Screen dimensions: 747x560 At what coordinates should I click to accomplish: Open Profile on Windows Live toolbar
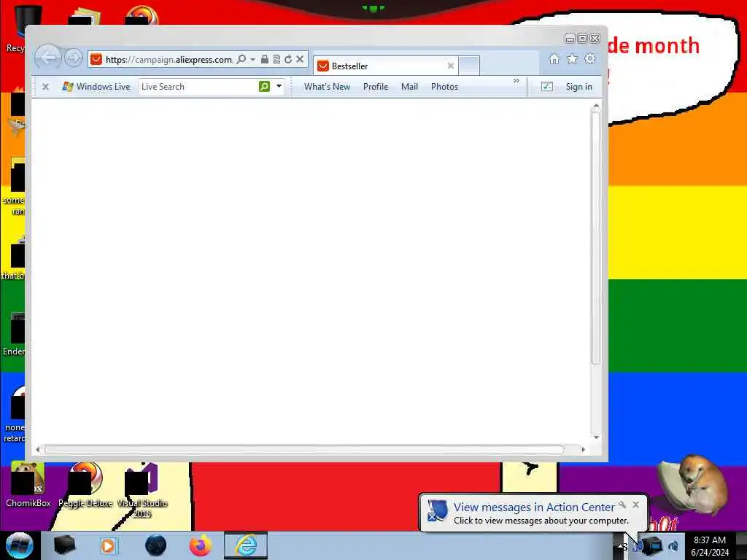click(x=376, y=87)
